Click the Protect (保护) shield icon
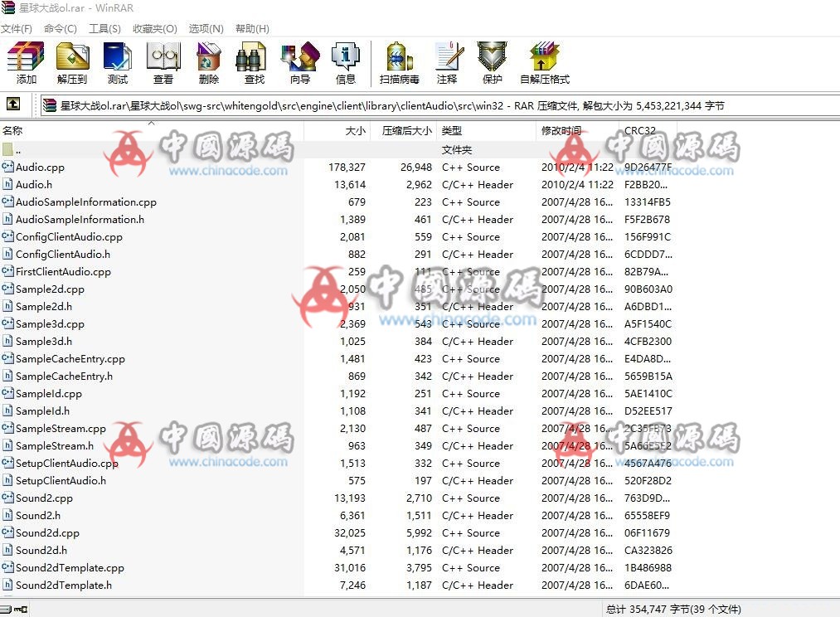The image size is (840, 617). coord(492,63)
